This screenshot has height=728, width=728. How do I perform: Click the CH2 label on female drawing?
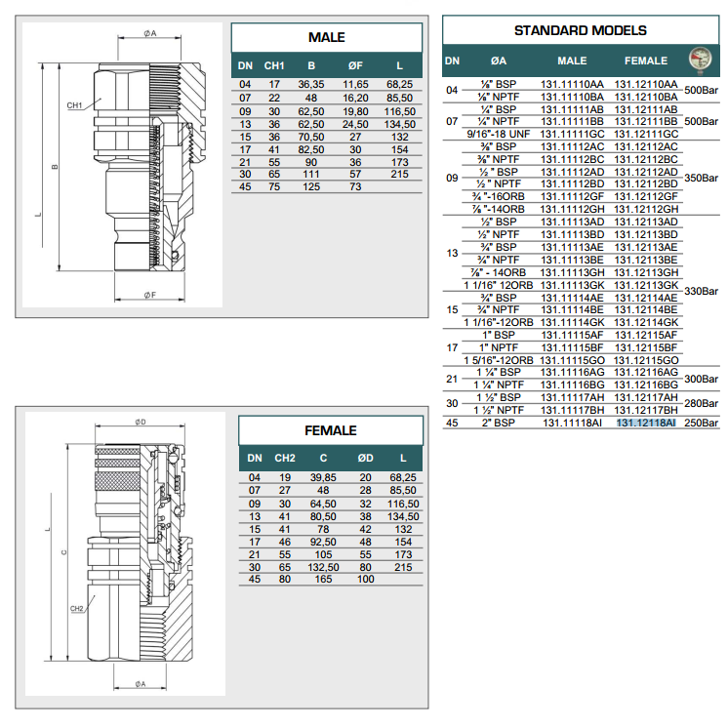point(78,609)
